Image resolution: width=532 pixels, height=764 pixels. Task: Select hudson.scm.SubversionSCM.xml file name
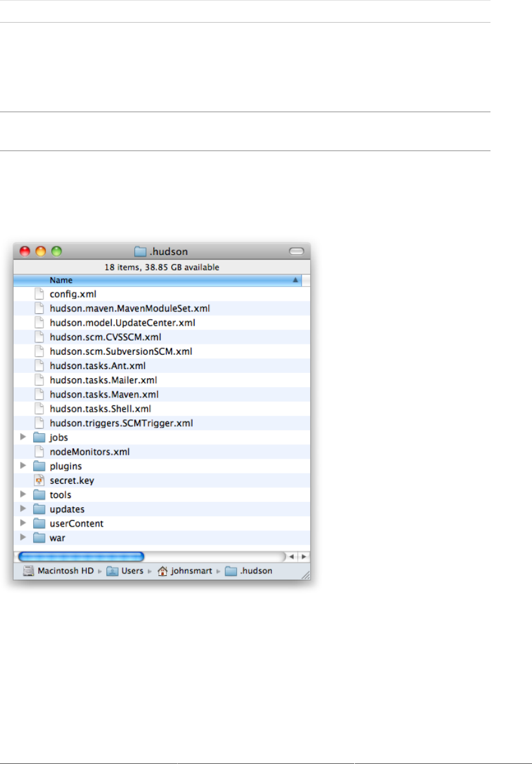coord(121,352)
